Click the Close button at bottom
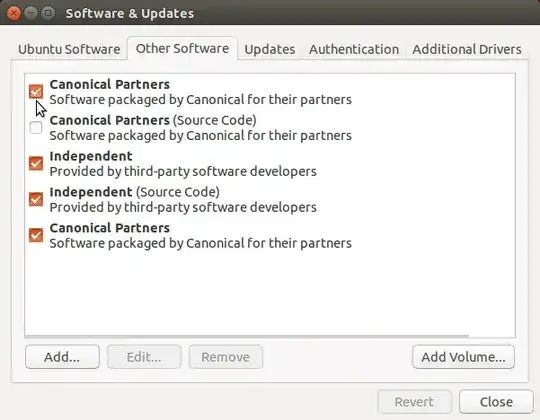Viewport: 540px width, 420px height. (x=496, y=402)
